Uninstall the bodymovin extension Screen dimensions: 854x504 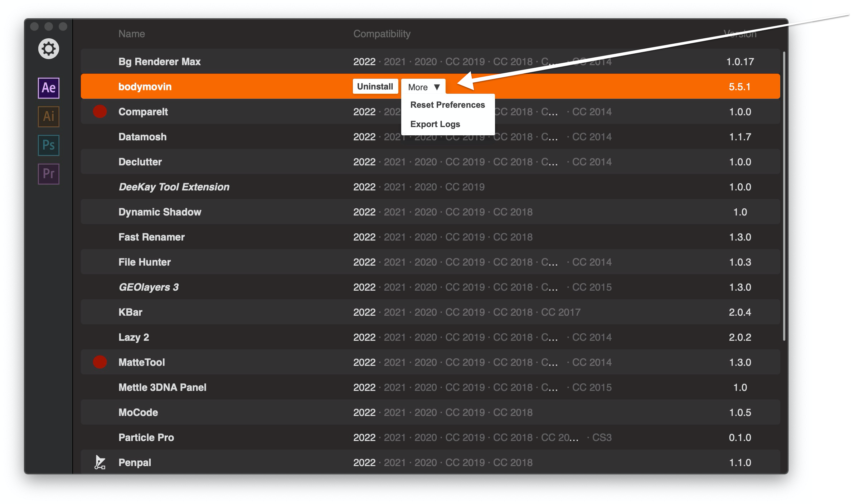pyautogui.click(x=375, y=87)
